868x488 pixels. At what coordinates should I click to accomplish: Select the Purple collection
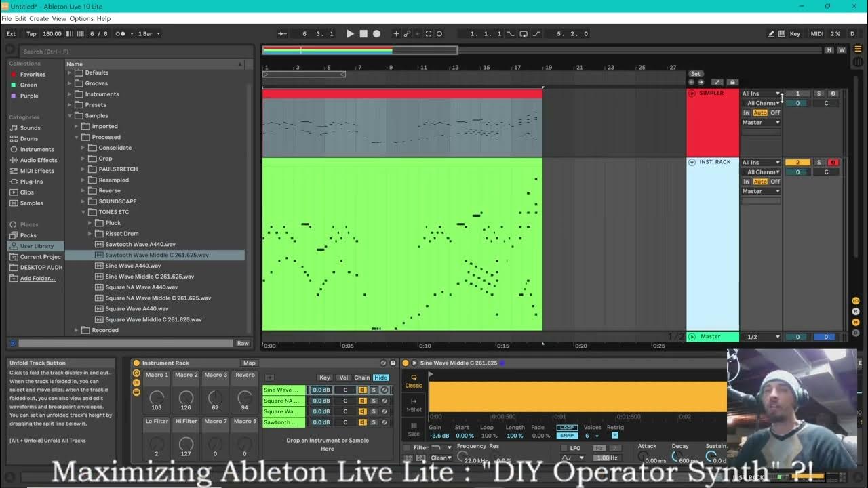(x=29, y=96)
